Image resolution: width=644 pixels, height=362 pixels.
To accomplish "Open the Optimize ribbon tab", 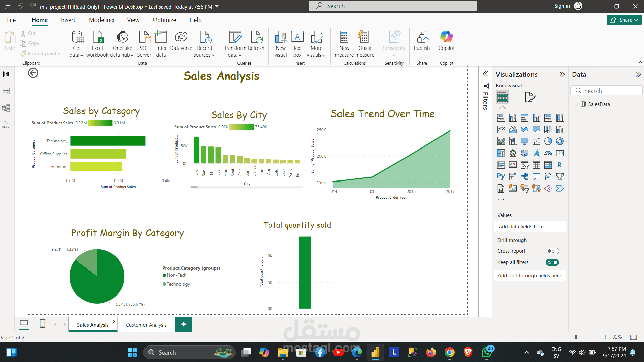I will pos(164,20).
